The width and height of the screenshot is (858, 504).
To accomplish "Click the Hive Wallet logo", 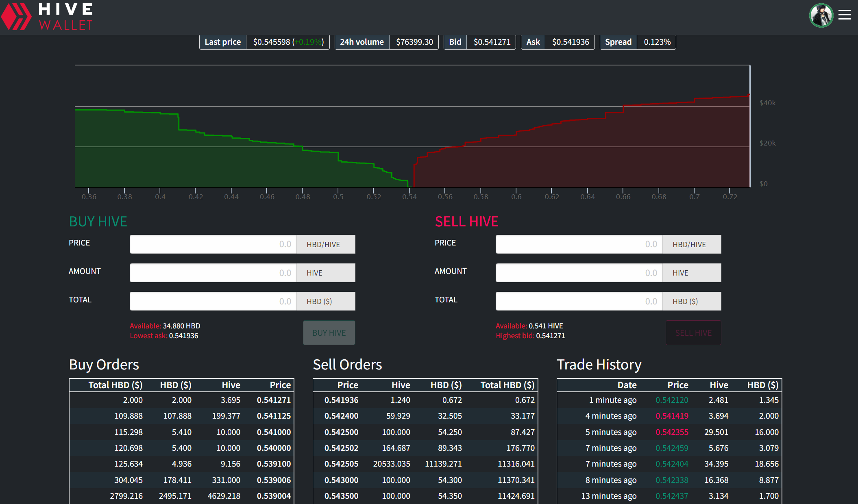I will click(x=47, y=17).
